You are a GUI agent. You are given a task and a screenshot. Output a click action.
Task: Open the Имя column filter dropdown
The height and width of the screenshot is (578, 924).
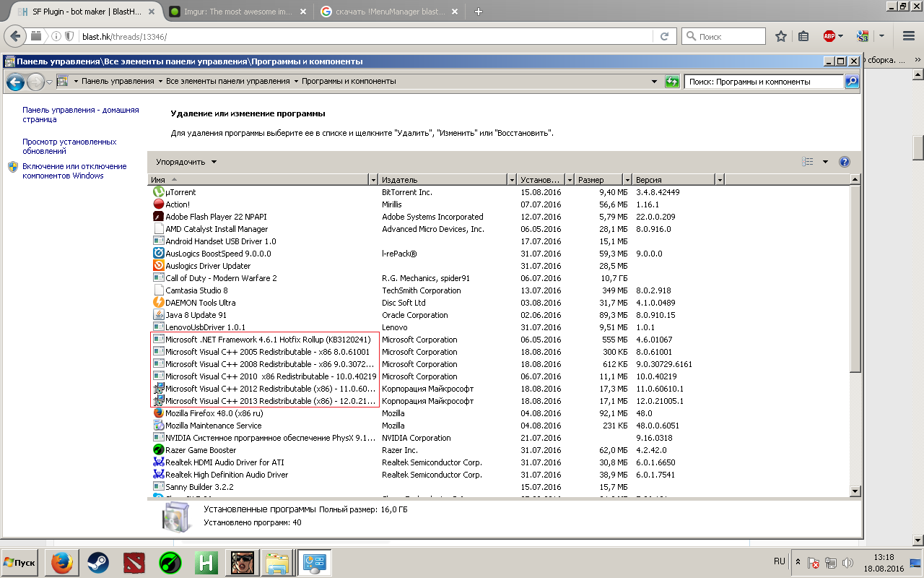tap(373, 180)
